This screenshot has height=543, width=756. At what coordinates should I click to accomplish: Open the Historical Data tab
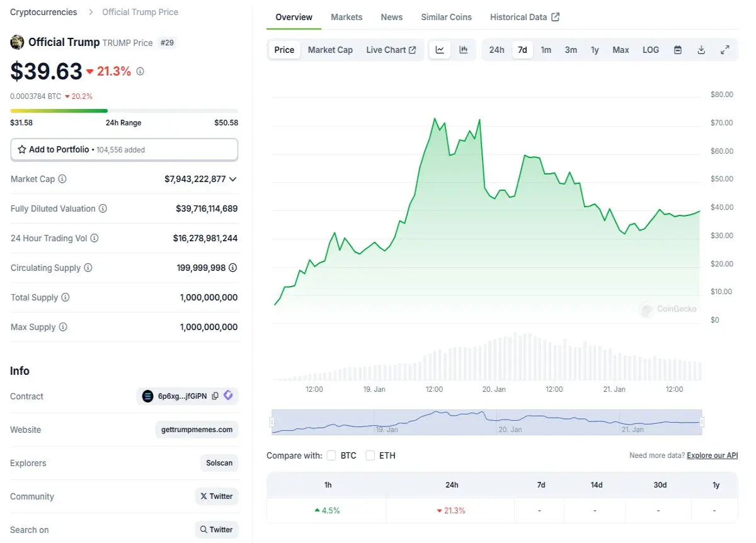click(525, 17)
